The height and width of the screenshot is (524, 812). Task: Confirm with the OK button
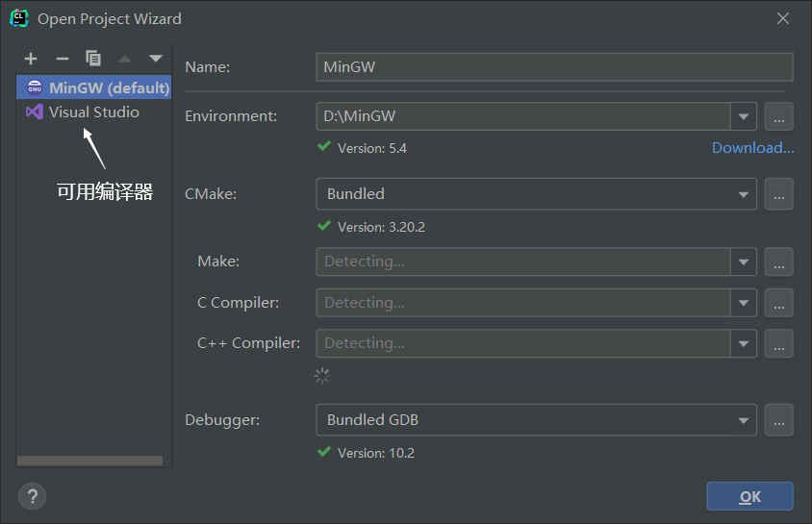click(749, 496)
